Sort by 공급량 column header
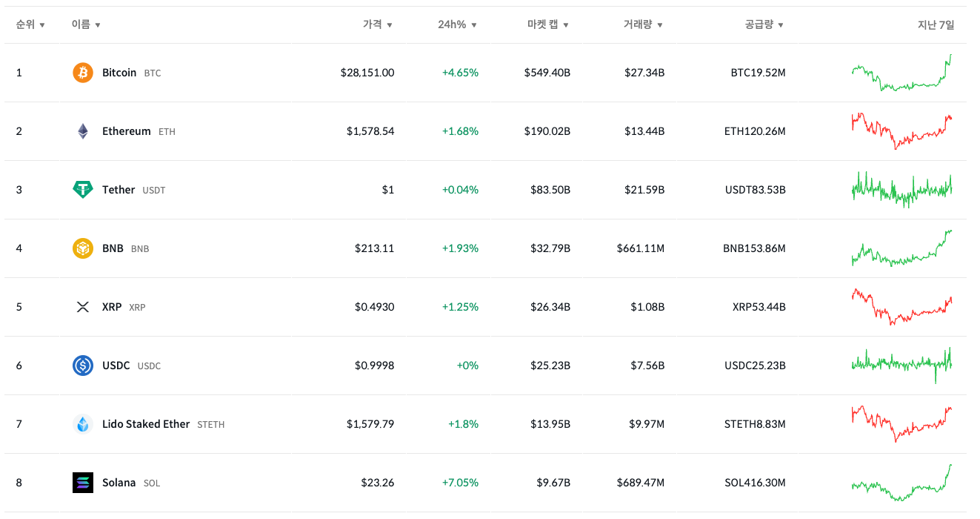 click(x=764, y=24)
